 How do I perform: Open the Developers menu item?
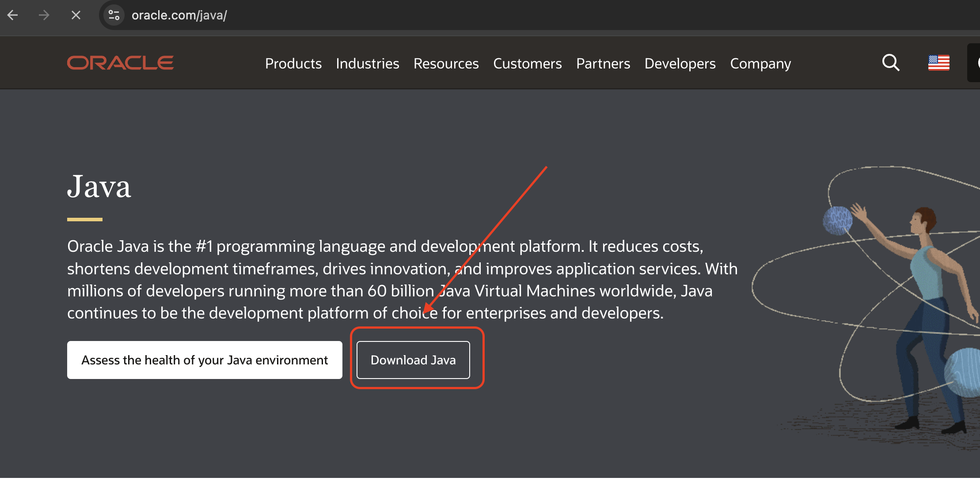[x=680, y=64]
